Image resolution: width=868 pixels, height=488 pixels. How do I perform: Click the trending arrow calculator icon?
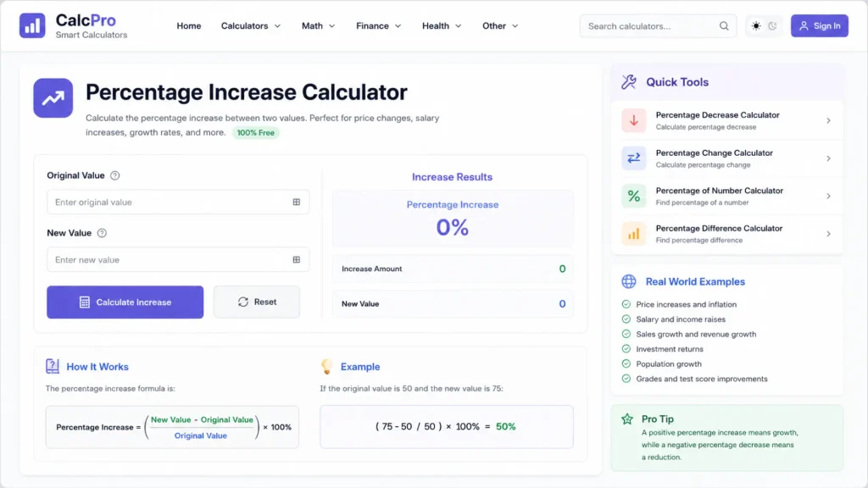pos(53,98)
